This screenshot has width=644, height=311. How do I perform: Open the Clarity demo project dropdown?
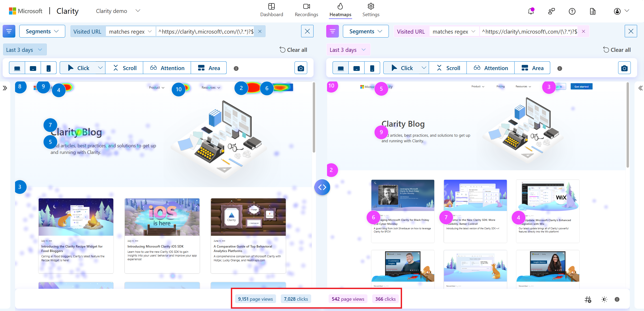pyautogui.click(x=118, y=11)
